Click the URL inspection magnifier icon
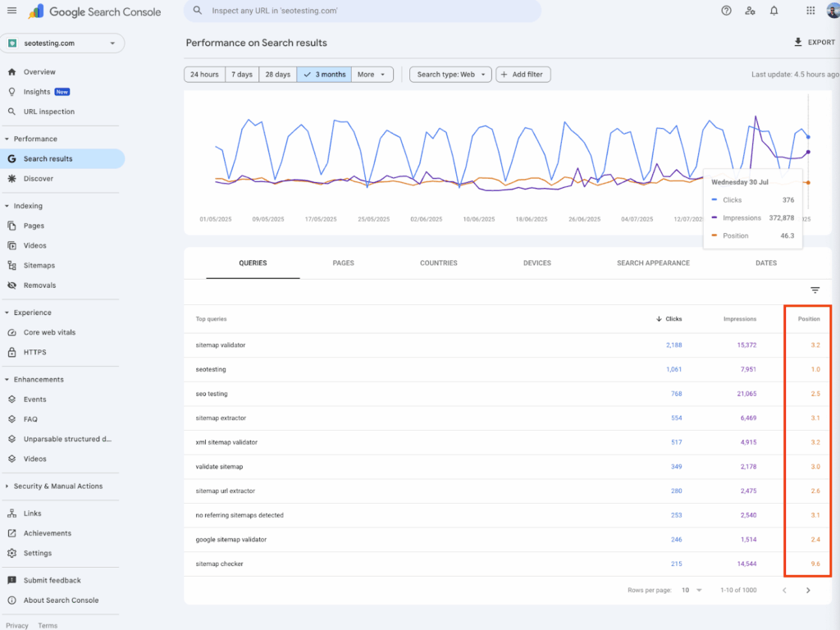This screenshot has height=630, width=840. click(11, 112)
